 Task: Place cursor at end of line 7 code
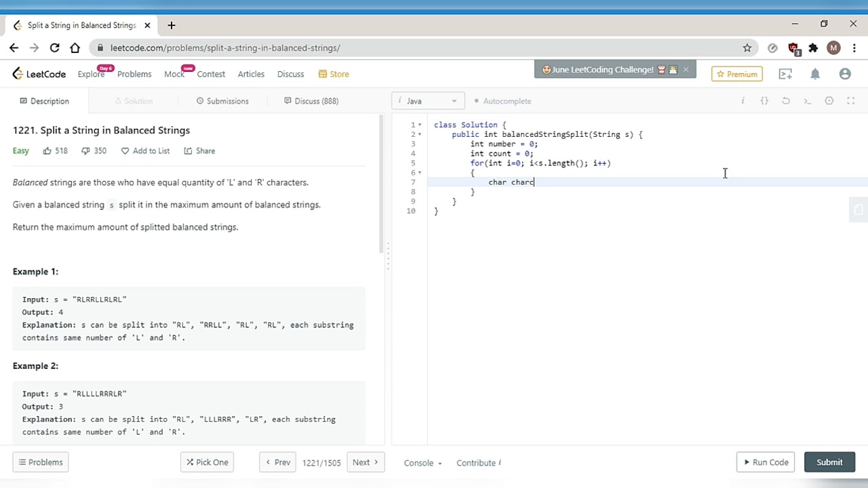[534, 182]
